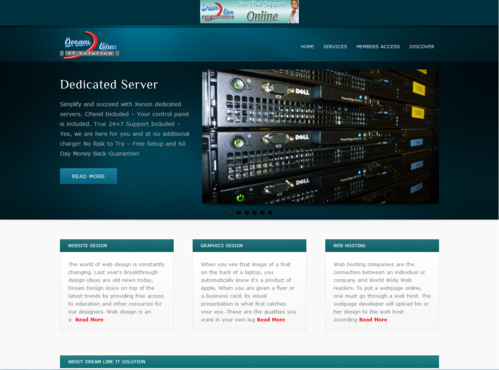The image size is (499, 370).
Task: Follow Read More link under Graphics Design
Action: tap(271, 320)
